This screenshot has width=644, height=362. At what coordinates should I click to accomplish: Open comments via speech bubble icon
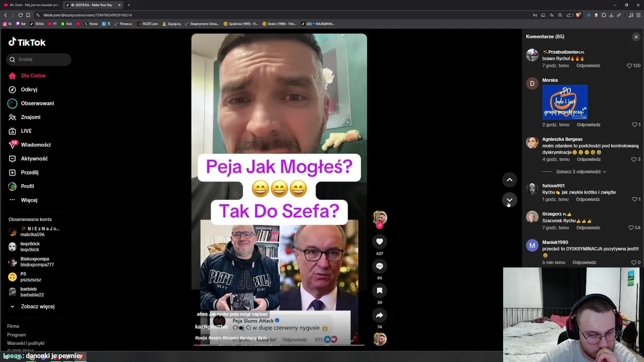[379, 266]
